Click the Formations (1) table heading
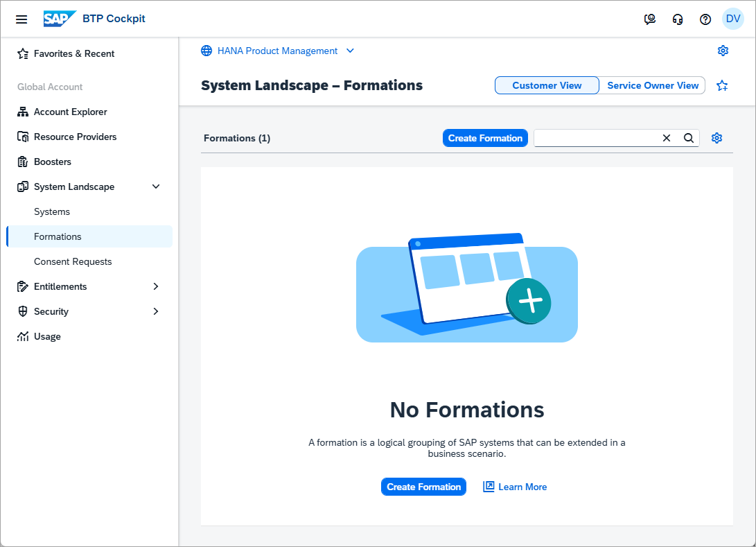Image resolution: width=756 pixels, height=547 pixels. pyautogui.click(x=237, y=138)
